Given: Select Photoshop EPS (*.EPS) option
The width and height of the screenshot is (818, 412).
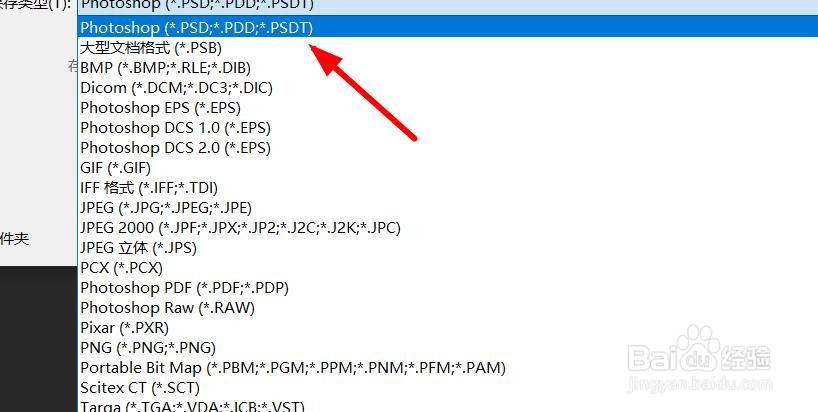Looking at the screenshot, I should pos(448,107).
